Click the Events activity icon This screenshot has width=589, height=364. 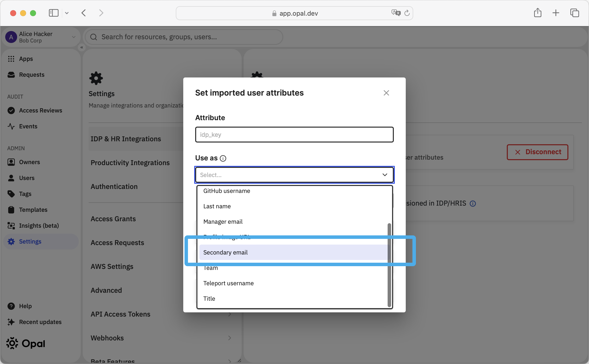[11, 126]
